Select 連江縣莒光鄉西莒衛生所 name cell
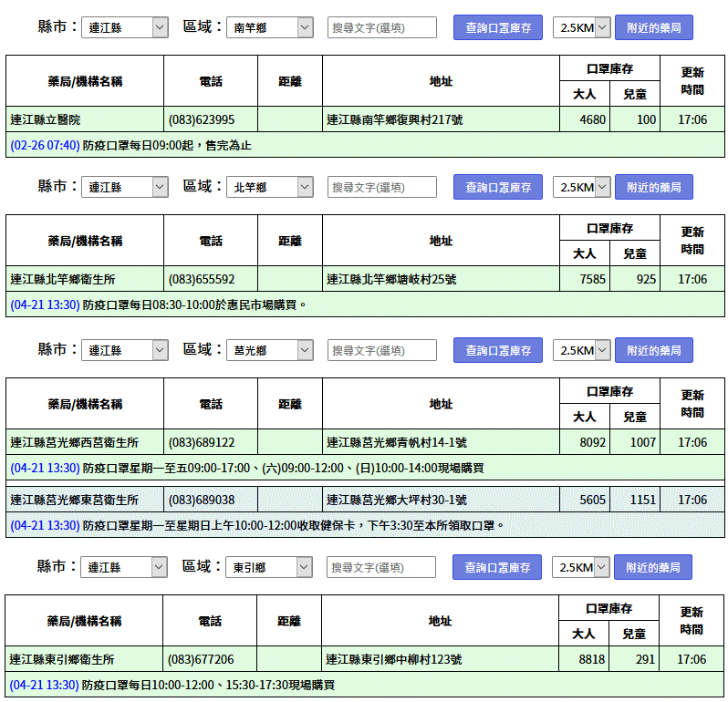The width and height of the screenshot is (728, 702). 85,442
